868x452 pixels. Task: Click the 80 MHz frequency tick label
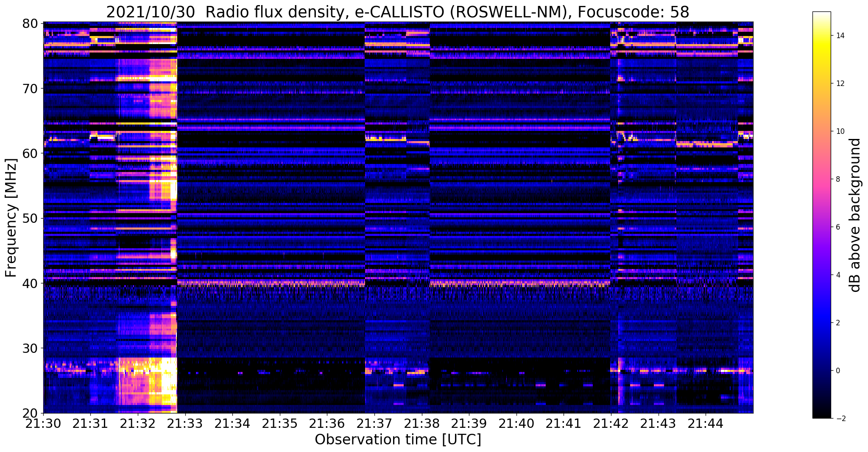pyautogui.click(x=30, y=23)
